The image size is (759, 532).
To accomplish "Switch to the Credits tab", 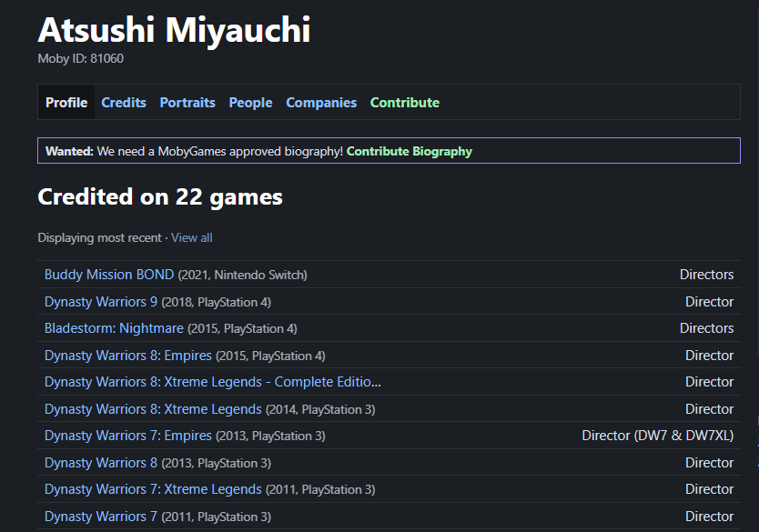I will 124,103.
